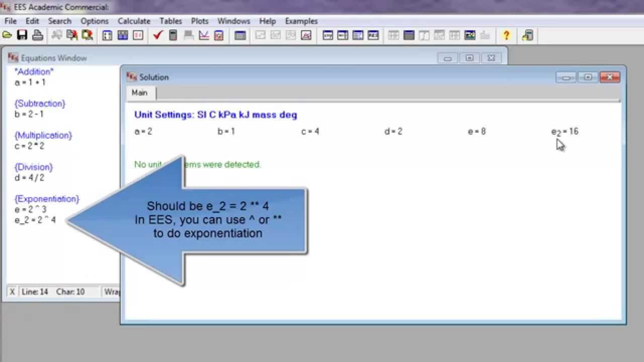Screen dimensions: 644x362
Task: Click the "Line: 14" status bar entry
Action: (x=35, y=292)
